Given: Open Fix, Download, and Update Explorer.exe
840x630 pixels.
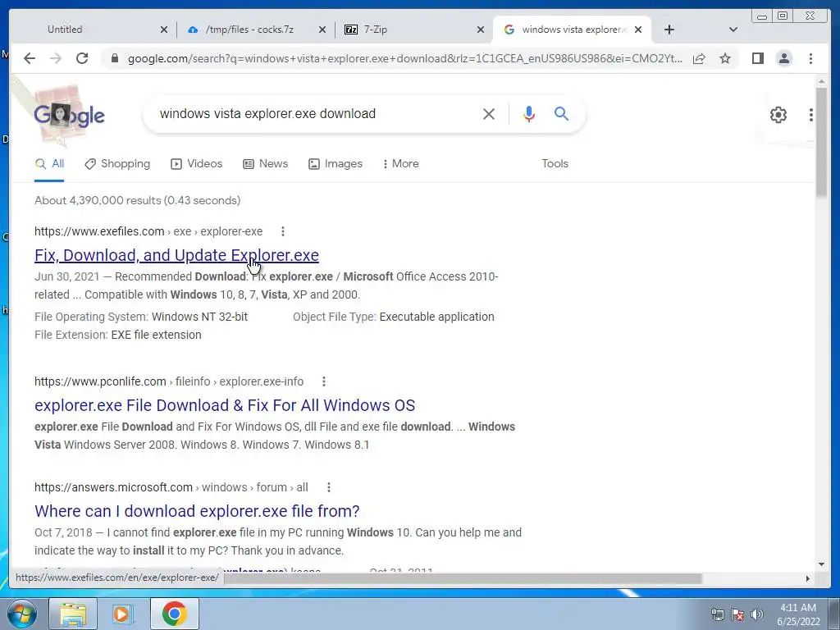Looking at the screenshot, I should [176, 255].
